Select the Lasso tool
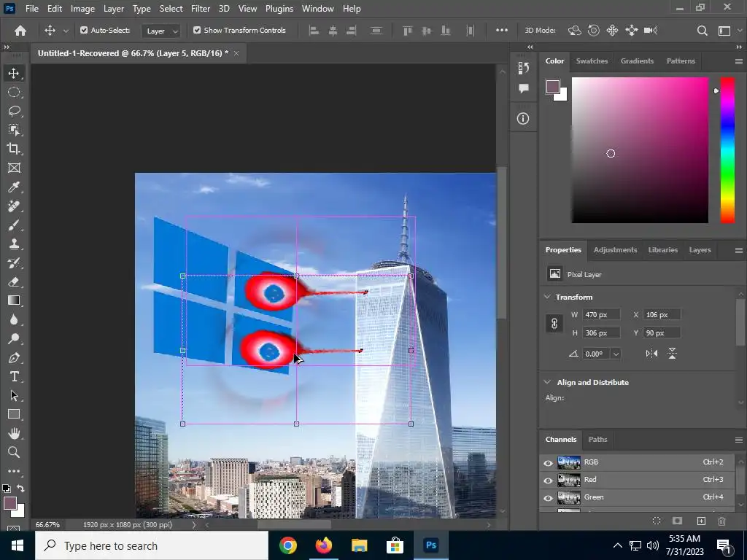747x560 pixels. (14, 111)
